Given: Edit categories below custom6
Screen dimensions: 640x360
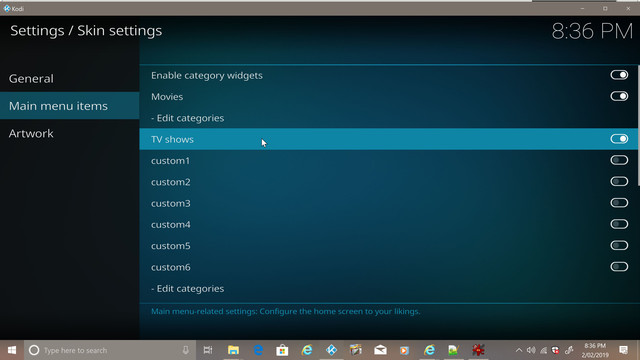Looking at the screenshot, I should (187, 289).
